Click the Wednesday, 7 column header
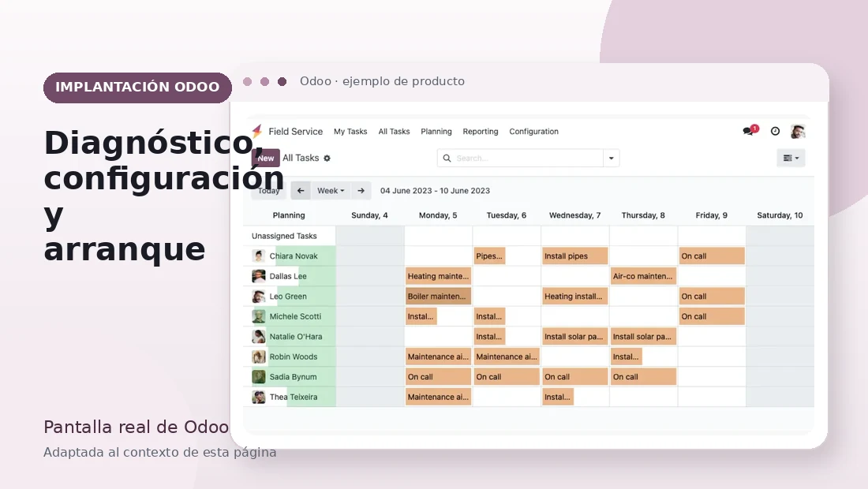Viewport: 868px width, 489px height. point(574,215)
